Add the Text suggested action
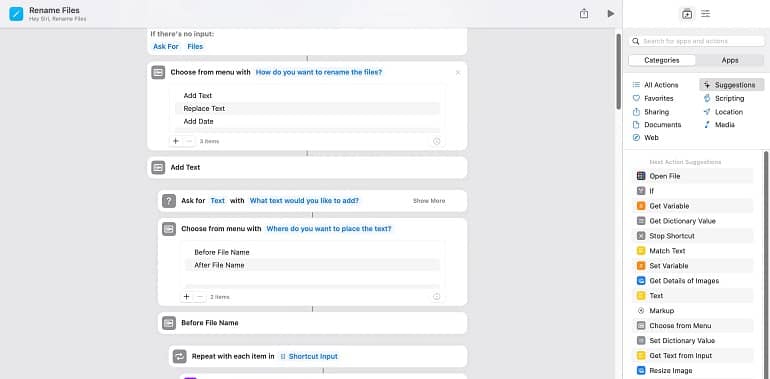The height and width of the screenshot is (379, 770). coord(692,296)
